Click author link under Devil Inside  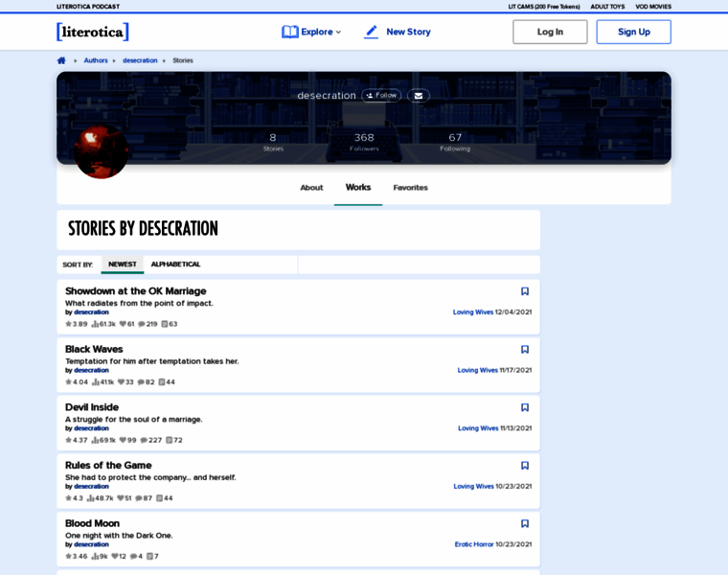(x=91, y=428)
